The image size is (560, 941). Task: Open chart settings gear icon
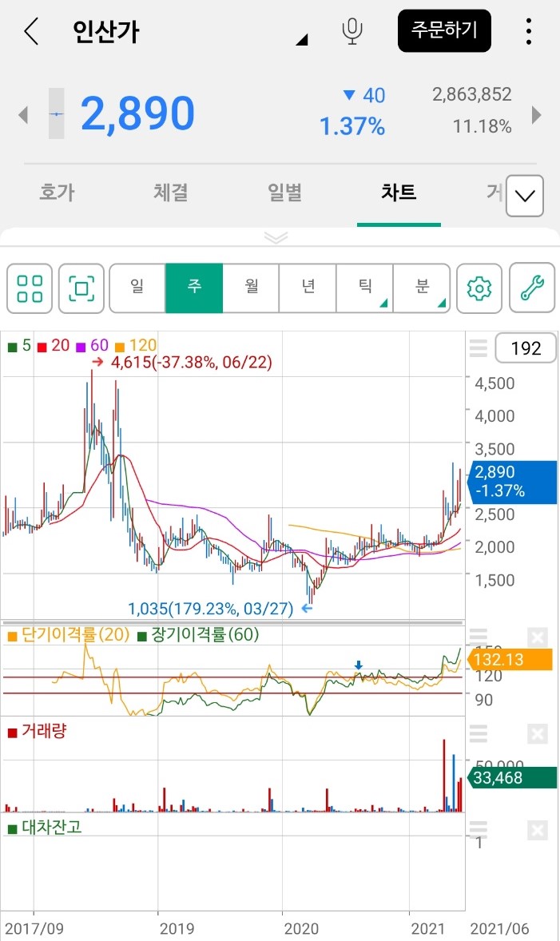[x=479, y=288]
